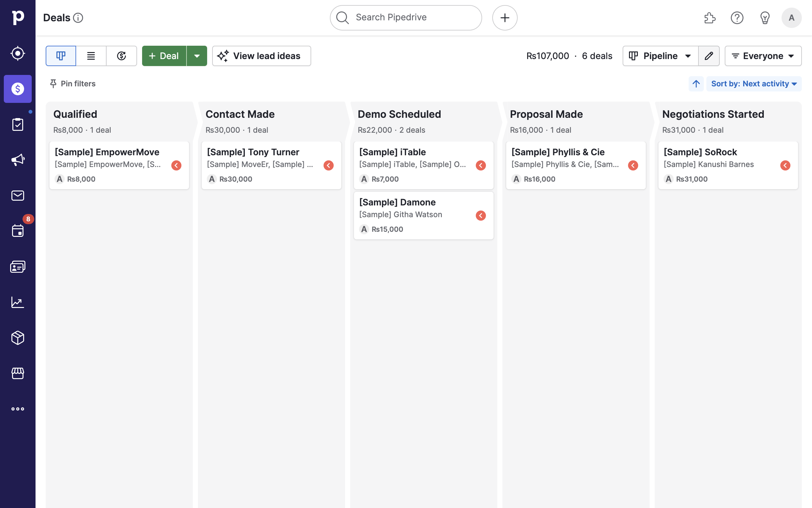Open Marketplace storefront icon in sidebar
This screenshot has width=812, height=508.
[x=17, y=373]
